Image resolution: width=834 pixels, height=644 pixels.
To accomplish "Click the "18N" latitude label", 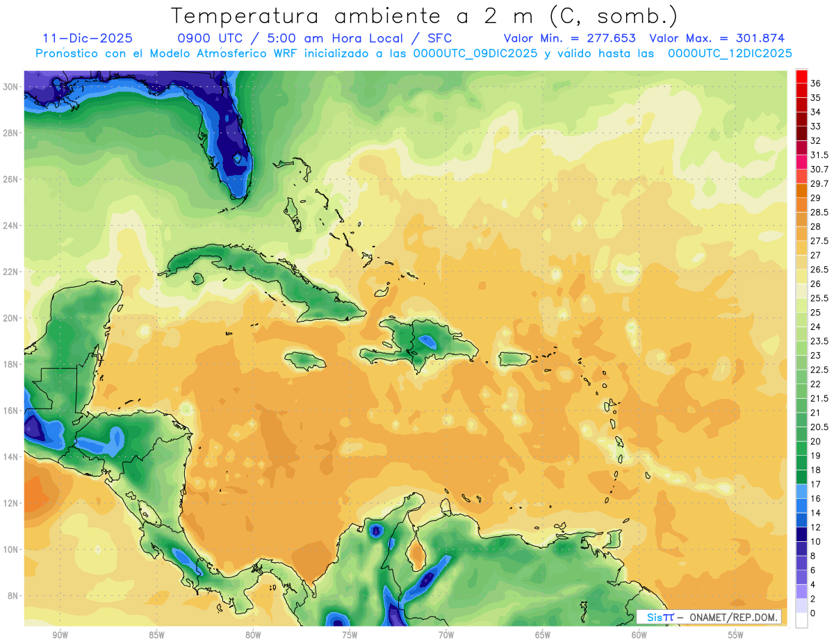I will pyautogui.click(x=10, y=364).
